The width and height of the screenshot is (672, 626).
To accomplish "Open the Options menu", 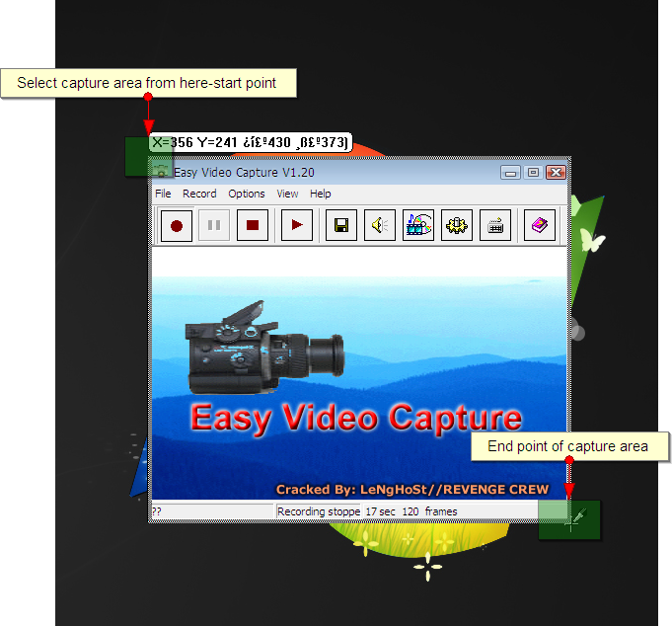I will click(x=247, y=194).
